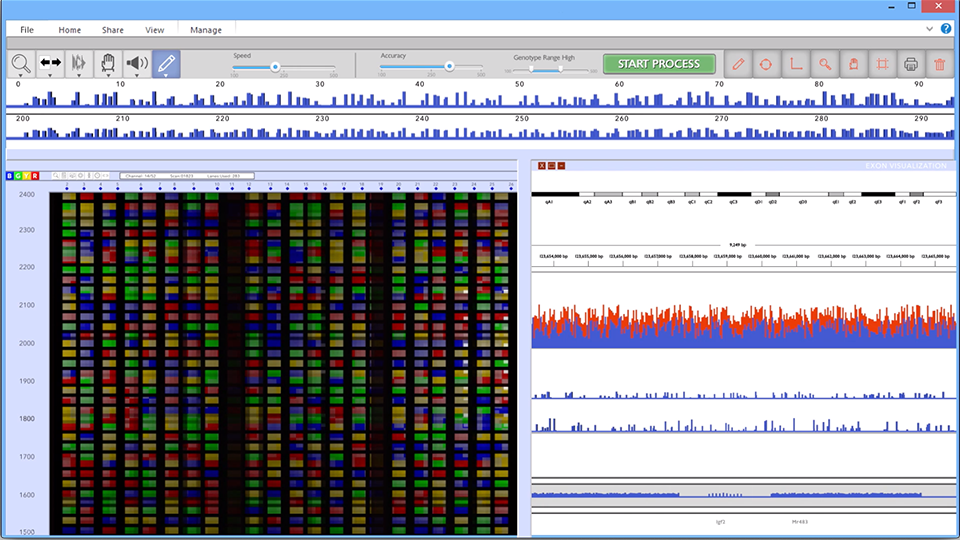This screenshot has width=960, height=540.
Task: Expand dropdown arrow under speaker tool
Action: 137,75
